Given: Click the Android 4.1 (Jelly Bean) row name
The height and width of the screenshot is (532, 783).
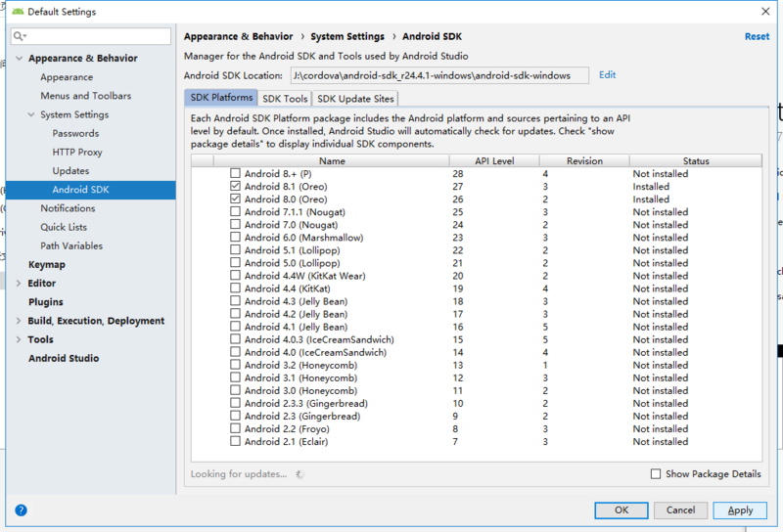Looking at the screenshot, I should pyautogui.click(x=296, y=327).
